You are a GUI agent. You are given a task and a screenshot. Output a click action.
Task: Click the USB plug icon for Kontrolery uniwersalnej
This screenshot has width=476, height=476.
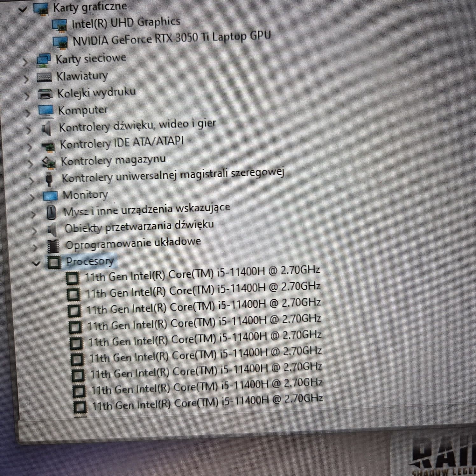click(x=49, y=179)
